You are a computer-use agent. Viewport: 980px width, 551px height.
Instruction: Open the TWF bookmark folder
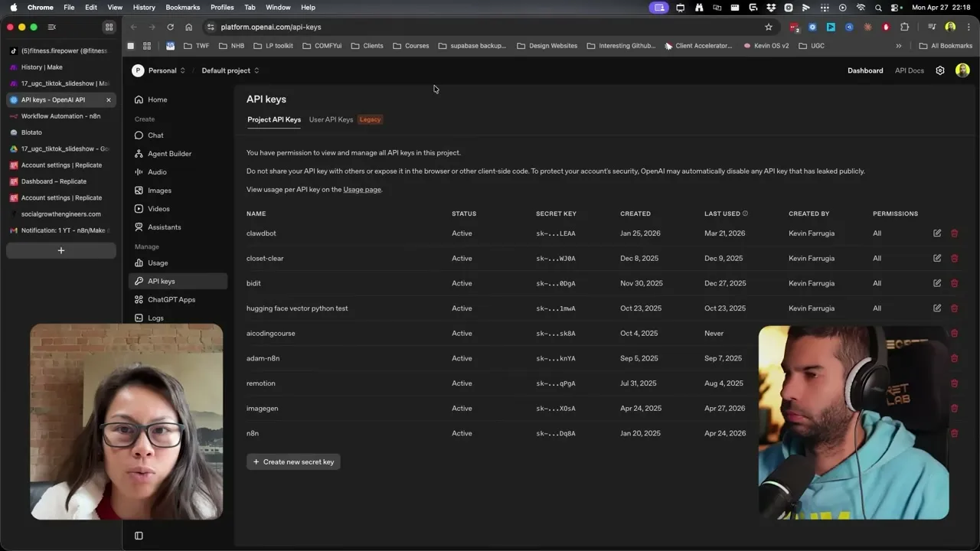pos(196,46)
